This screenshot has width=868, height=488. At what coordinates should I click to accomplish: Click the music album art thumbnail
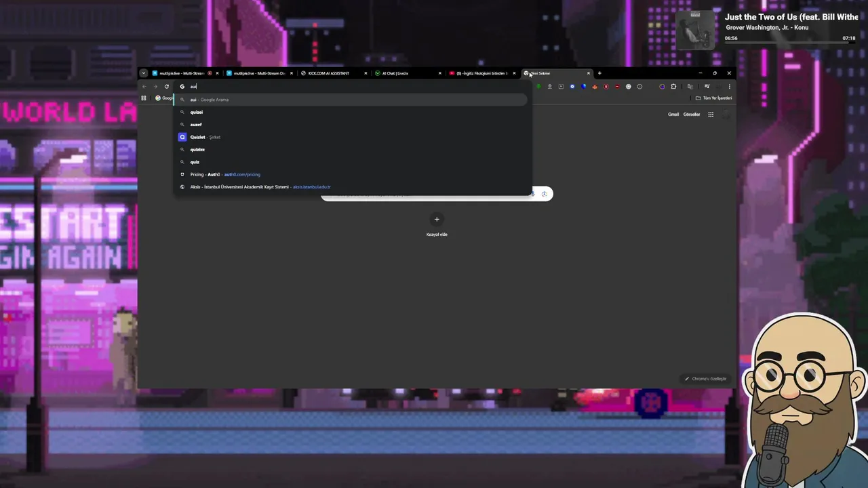695,30
